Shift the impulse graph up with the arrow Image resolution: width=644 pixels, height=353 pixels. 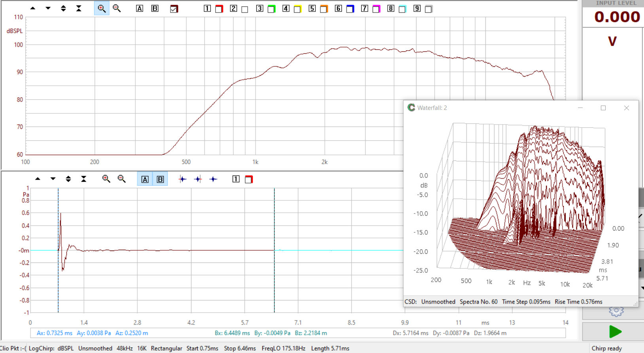coord(38,179)
